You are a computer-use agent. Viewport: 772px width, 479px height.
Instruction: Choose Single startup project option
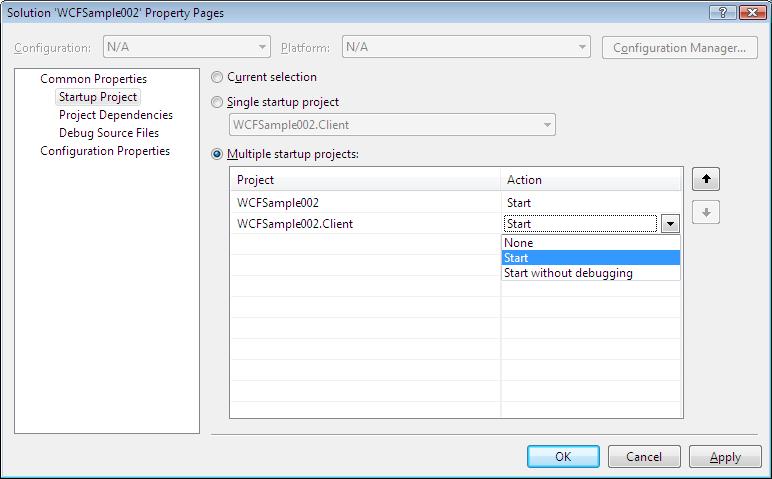pyautogui.click(x=217, y=102)
